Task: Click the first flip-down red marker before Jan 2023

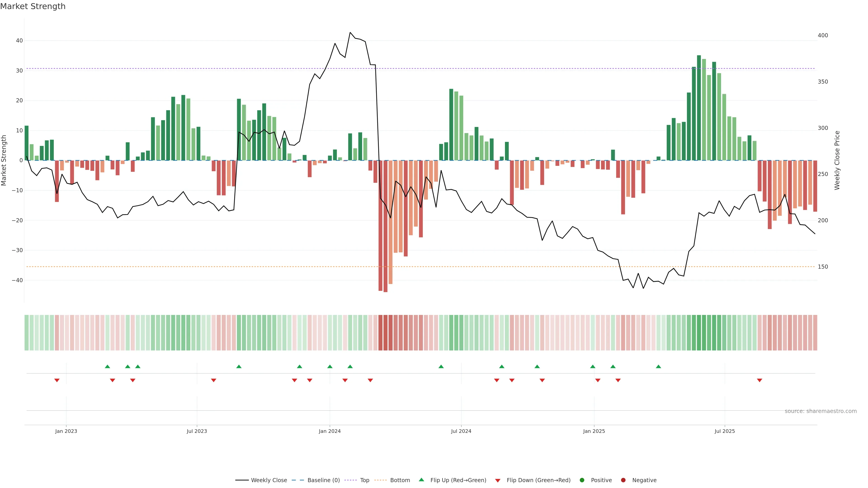Action: pyautogui.click(x=57, y=380)
